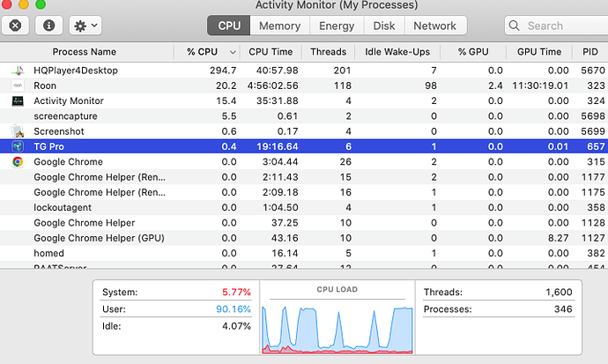Select the TG Pro process name
This screenshot has width=608, height=364.
pyautogui.click(x=48, y=146)
